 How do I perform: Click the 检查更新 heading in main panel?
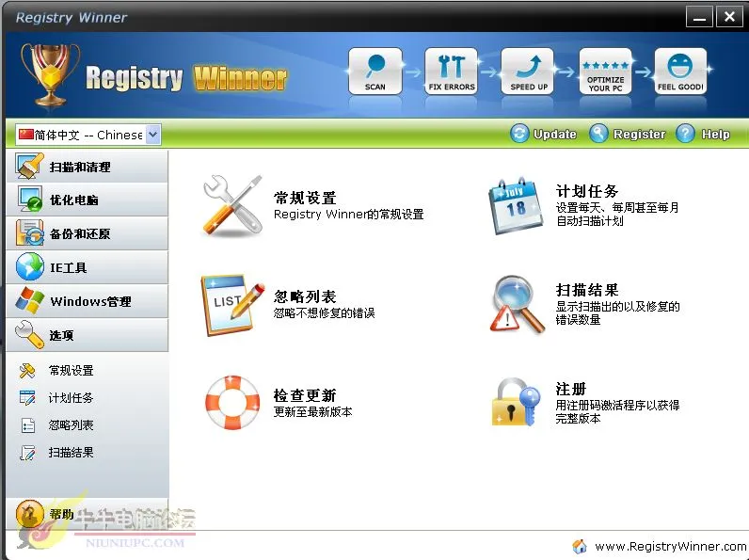[x=305, y=395]
